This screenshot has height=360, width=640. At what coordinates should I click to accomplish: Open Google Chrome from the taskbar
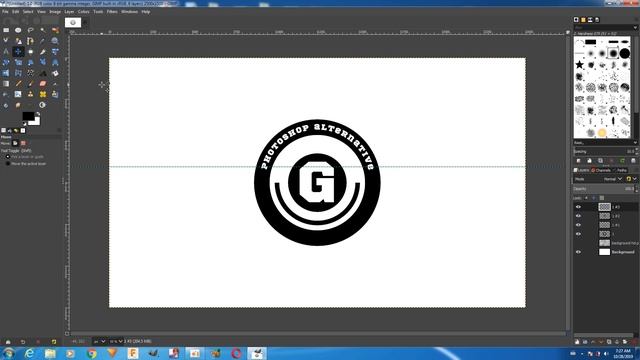tap(92, 353)
